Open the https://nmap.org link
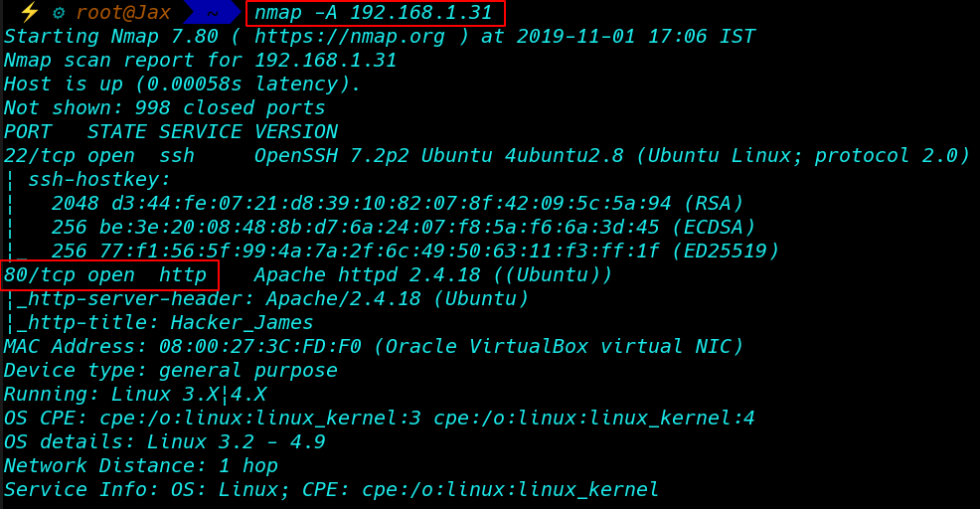The width and height of the screenshot is (980, 509). click(x=350, y=36)
